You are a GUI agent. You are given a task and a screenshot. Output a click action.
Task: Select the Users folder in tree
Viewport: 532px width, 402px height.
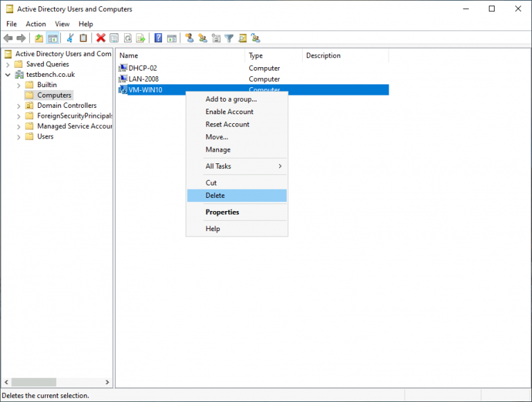[45, 137]
